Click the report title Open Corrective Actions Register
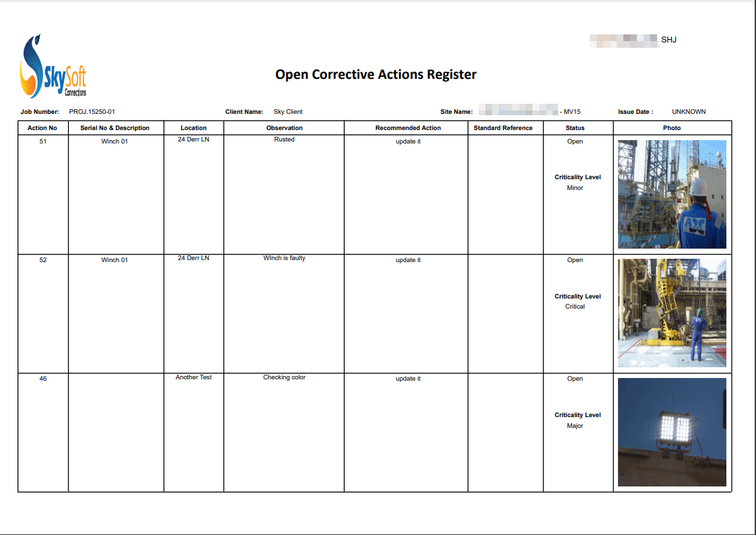 pos(375,74)
